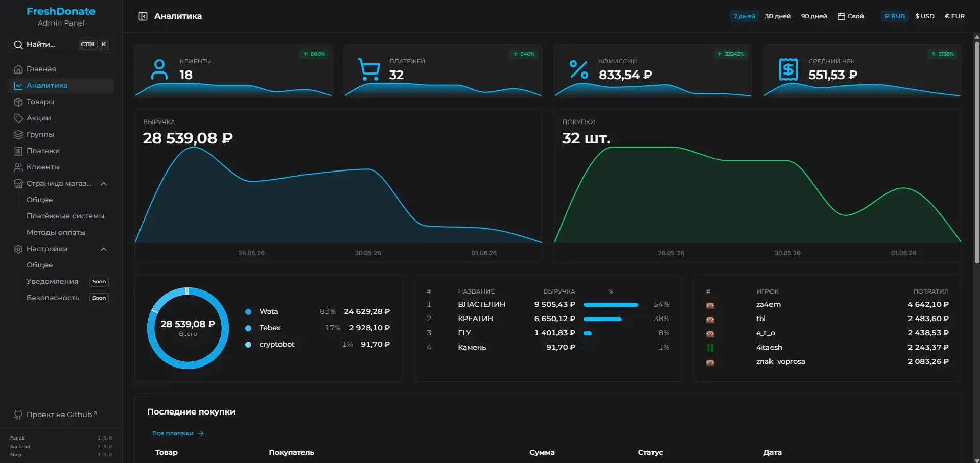Go to Платёжные системы menu item
980x463 pixels.
coord(65,216)
